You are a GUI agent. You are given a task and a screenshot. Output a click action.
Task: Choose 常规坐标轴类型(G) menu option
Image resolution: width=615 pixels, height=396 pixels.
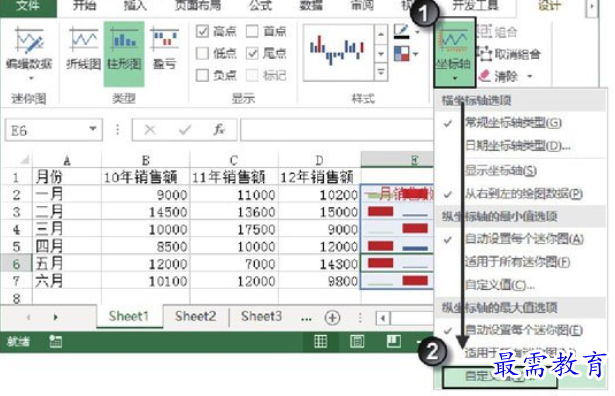[x=520, y=123]
